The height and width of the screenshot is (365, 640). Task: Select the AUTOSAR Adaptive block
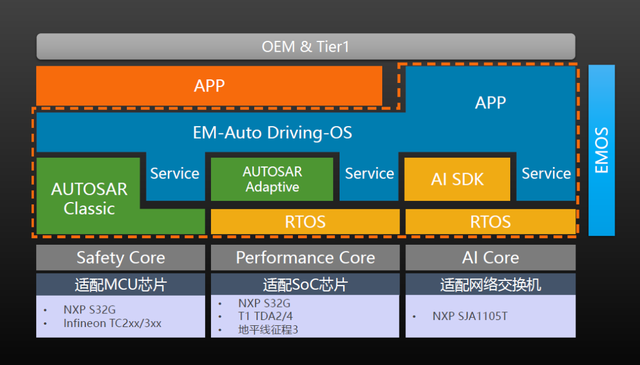point(272,179)
